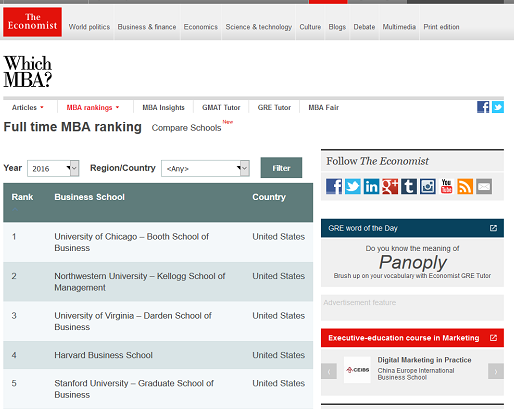514x409 pixels.
Task: Follow The Economist on Twitter
Action: (352, 186)
